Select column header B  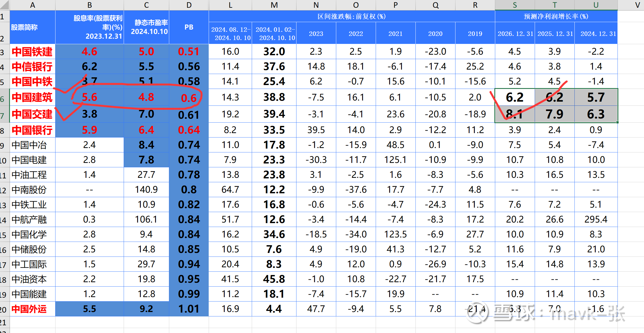click(x=90, y=5)
